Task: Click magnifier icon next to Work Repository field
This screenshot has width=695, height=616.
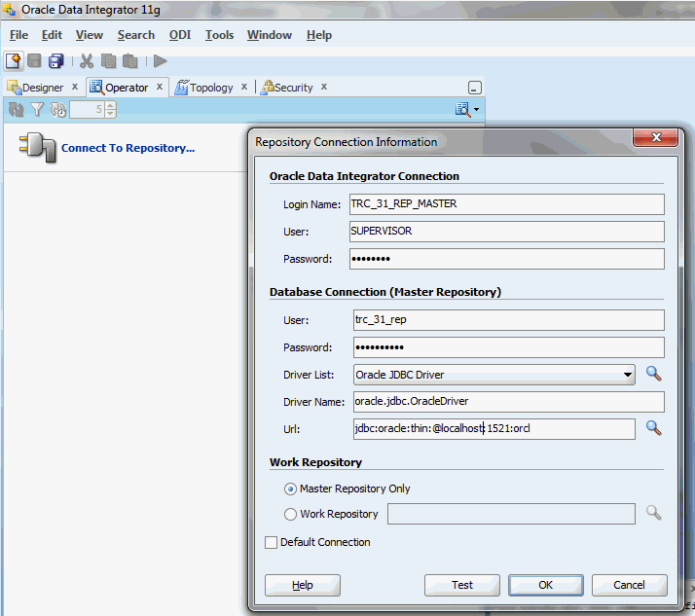Action: 654,513
